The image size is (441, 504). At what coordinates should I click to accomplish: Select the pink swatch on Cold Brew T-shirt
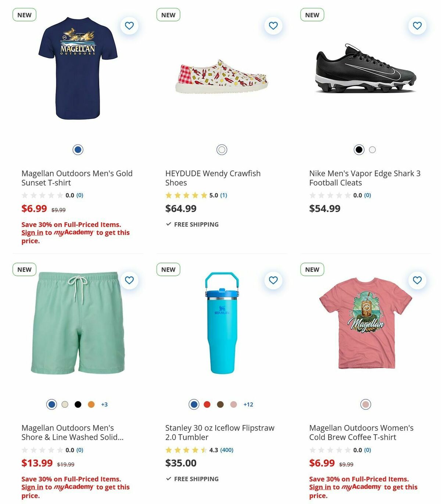pos(366,404)
